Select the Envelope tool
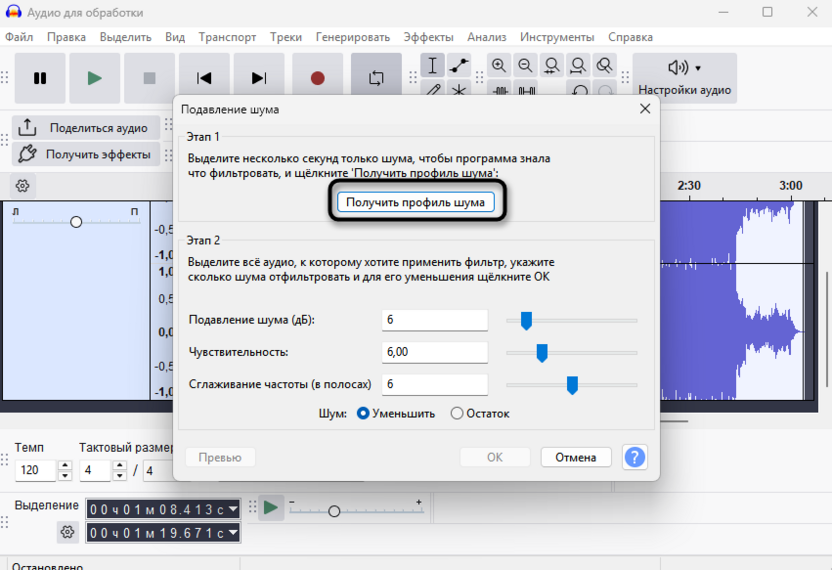 (x=459, y=66)
